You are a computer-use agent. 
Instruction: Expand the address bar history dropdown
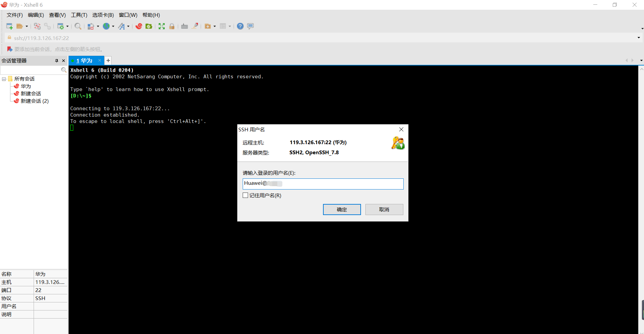(639, 38)
